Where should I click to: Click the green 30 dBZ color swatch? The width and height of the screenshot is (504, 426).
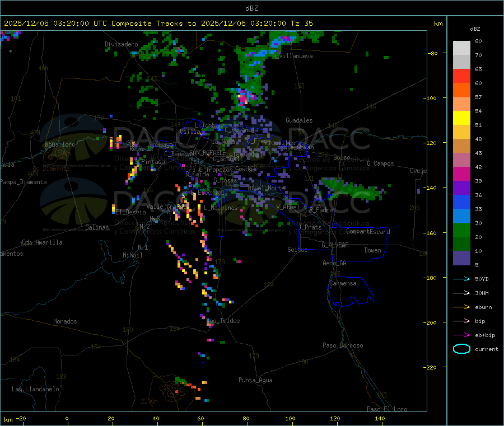point(461,230)
